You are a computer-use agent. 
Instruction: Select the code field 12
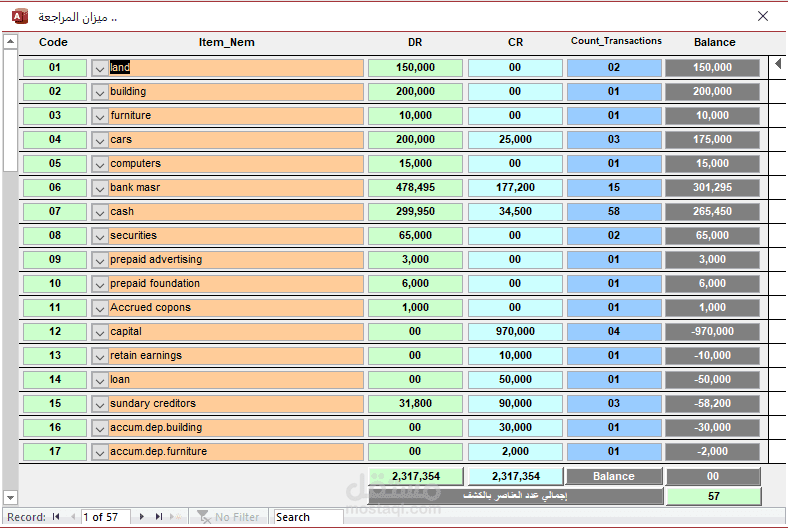click(x=55, y=332)
